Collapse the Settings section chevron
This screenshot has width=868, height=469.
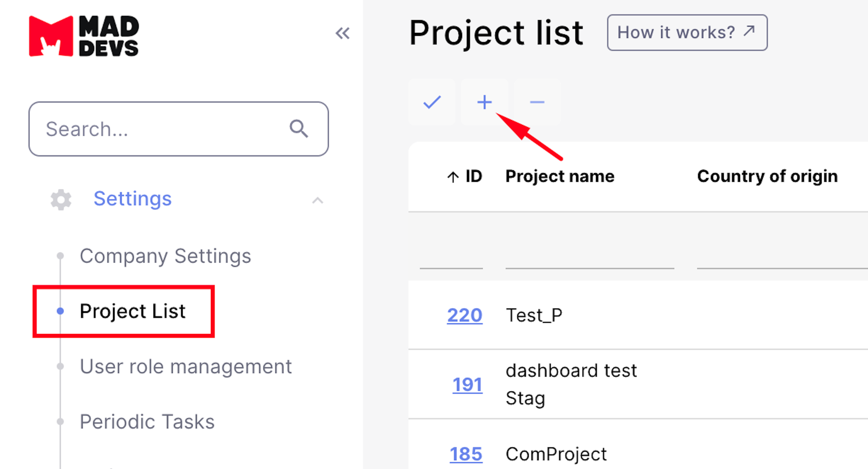point(317,200)
